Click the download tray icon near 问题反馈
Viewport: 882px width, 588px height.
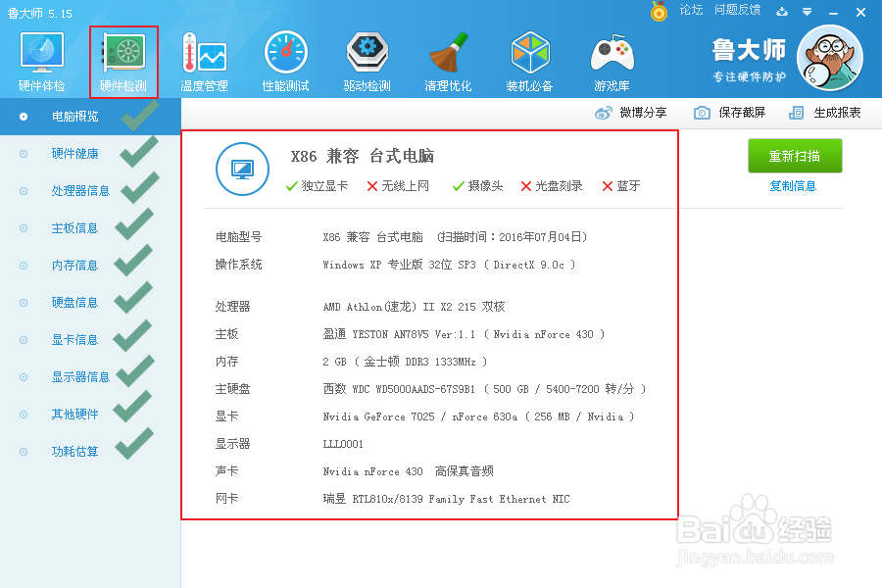tap(782, 11)
